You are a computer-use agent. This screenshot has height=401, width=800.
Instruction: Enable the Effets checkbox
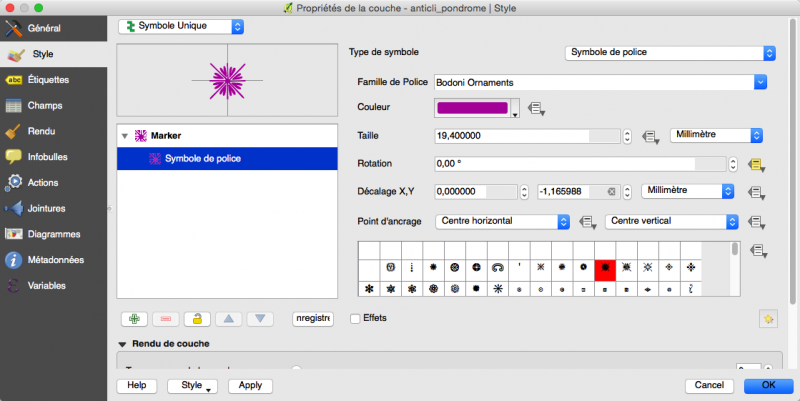coord(356,318)
